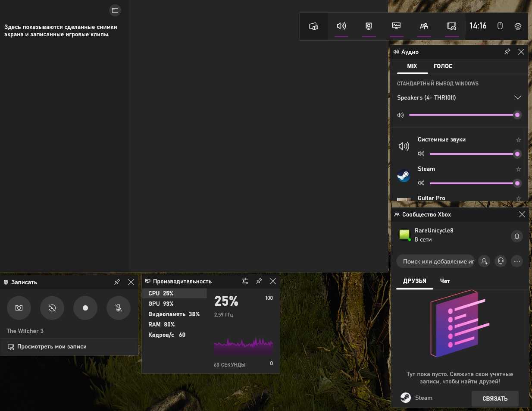Open the widget menu icon in top bar
Viewport: 532px width, 411px height.
[x=313, y=26]
